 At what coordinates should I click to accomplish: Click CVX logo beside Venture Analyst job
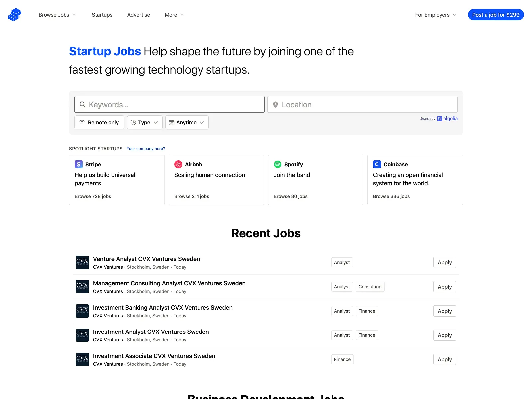[82, 262]
